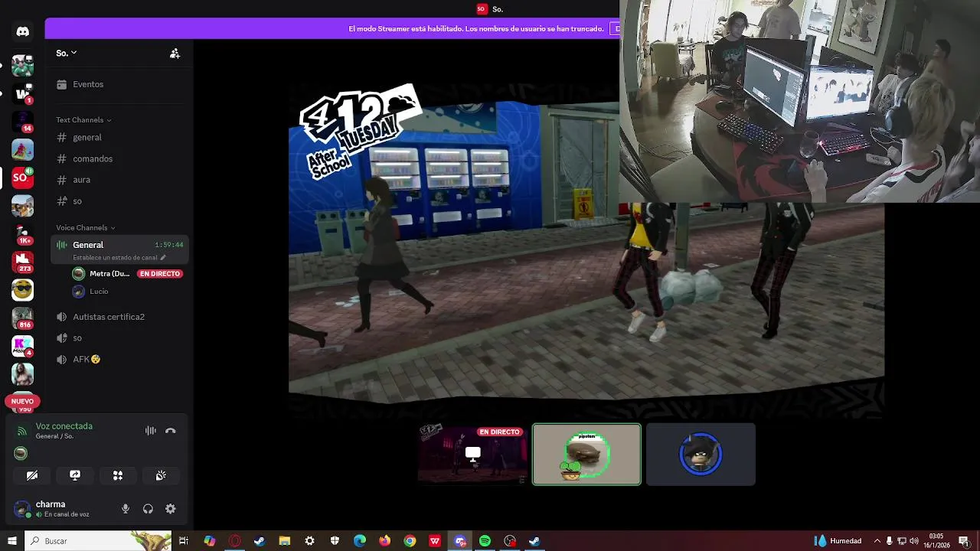The width and height of the screenshot is (980, 551).
Task: Click 'Establece un estado de canal' text
Action: point(115,258)
